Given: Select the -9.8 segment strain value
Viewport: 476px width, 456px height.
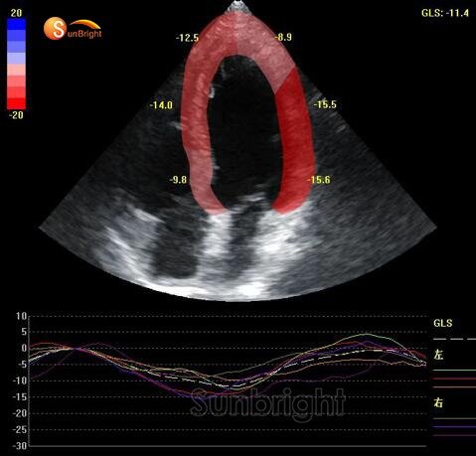Looking at the screenshot, I should [x=178, y=180].
